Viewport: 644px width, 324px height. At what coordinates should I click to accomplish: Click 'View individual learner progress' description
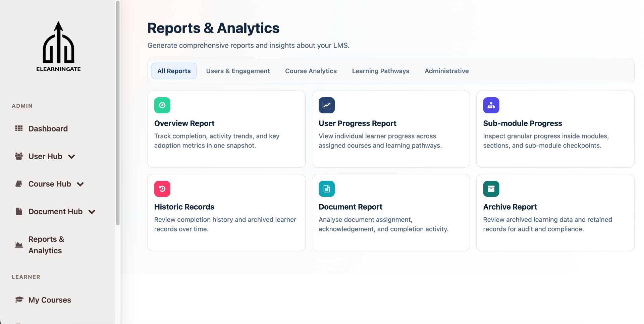[380, 141]
